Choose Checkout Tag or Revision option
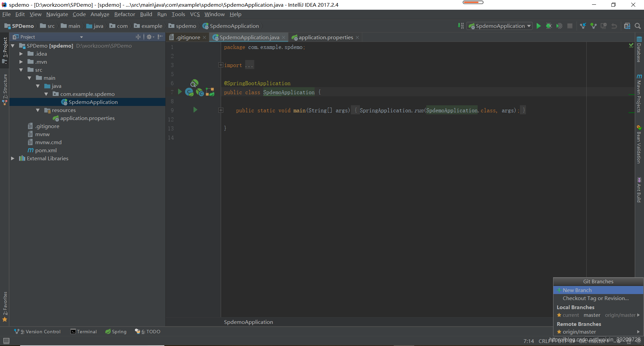 click(598, 298)
